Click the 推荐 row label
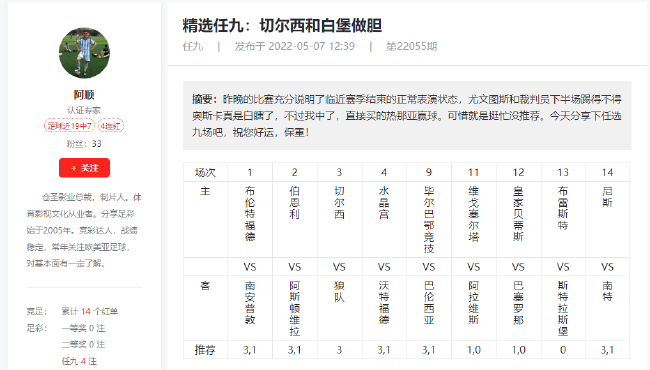Screen dimensions: 650x370 (x=205, y=350)
